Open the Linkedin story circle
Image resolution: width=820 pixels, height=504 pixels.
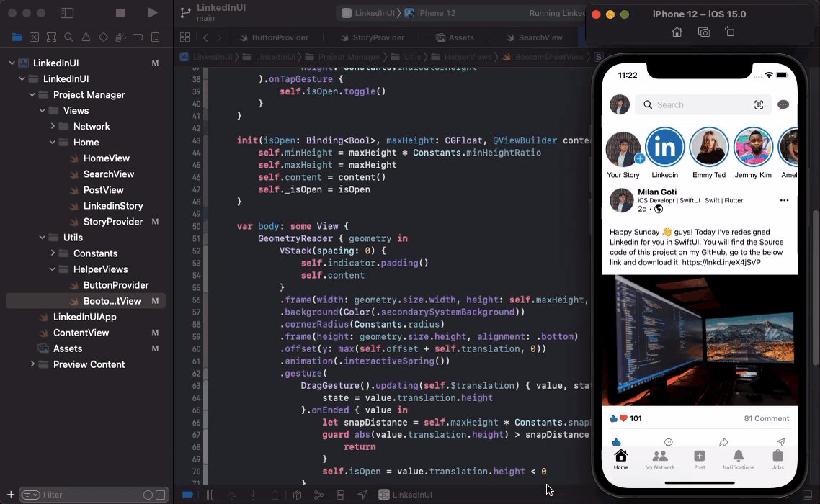point(664,148)
